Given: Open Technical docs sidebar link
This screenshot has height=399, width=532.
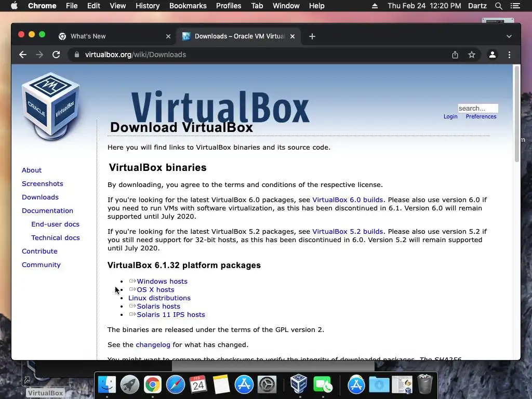Looking at the screenshot, I should point(56,238).
